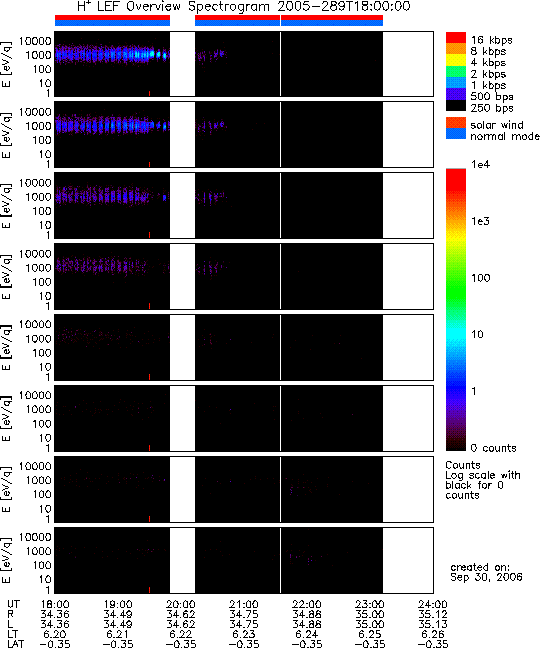Click the plot title H+ LEF Overview Spectrogram
Viewport: 540px width, 648px height.
[x=244, y=6]
